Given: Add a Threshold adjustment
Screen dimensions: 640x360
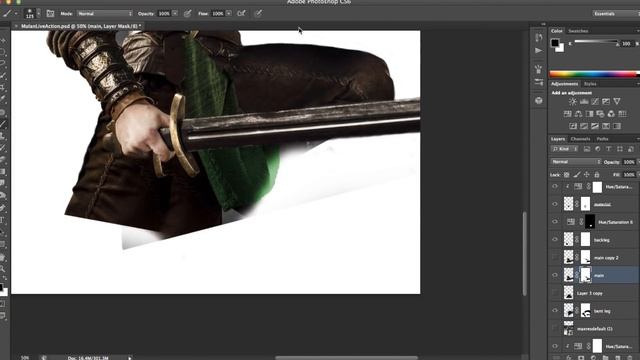Looking at the screenshot, I should pos(595,126).
